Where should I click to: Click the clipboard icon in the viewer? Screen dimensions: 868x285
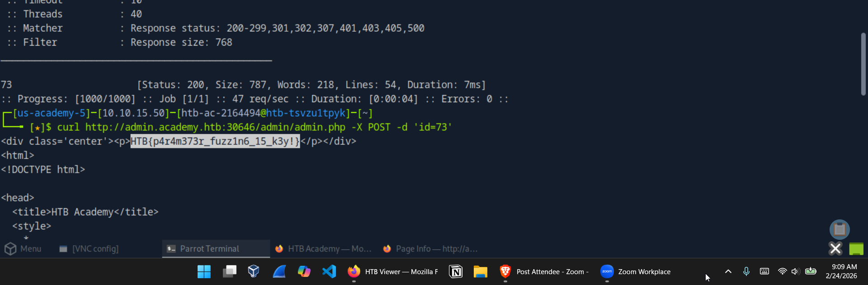point(840,229)
